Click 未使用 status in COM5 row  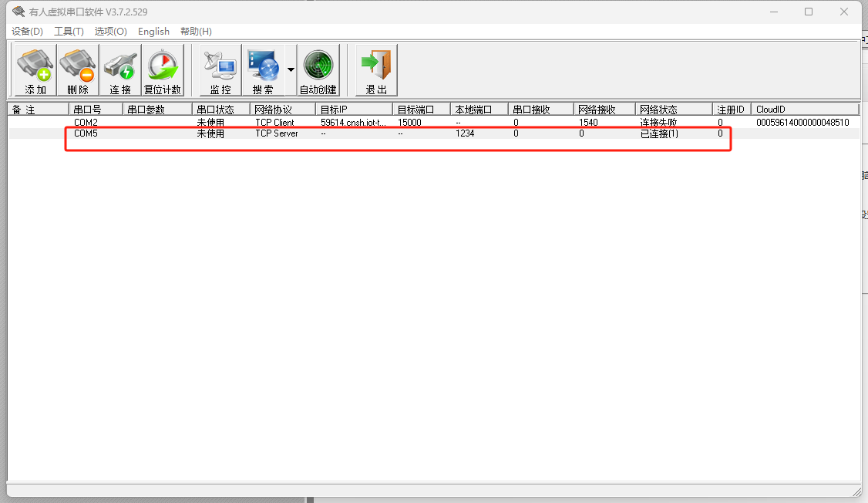pos(210,133)
